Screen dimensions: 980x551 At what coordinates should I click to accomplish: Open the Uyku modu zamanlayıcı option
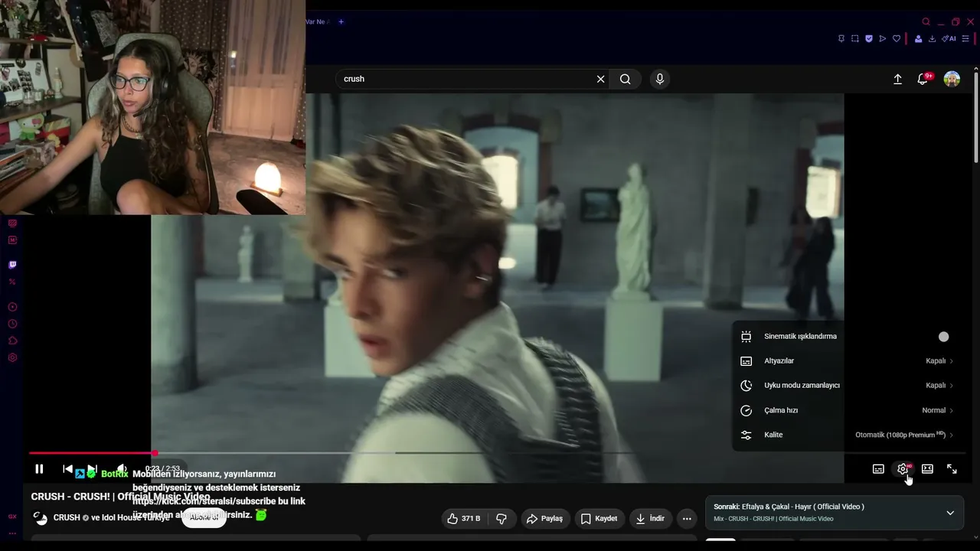coord(847,386)
